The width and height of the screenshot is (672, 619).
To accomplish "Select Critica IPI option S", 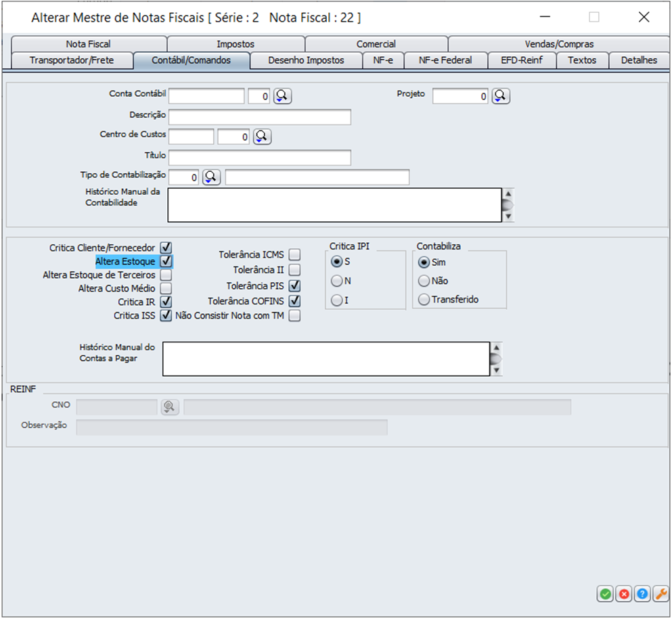I will click(337, 261).
